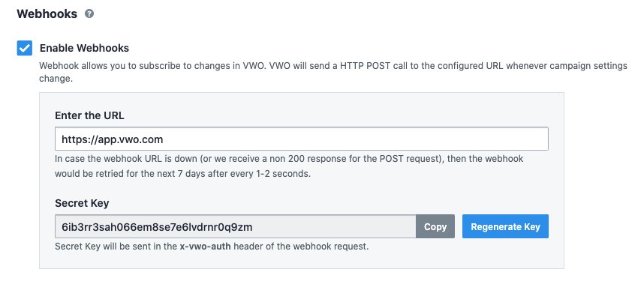Click the 6ib3rr3sah066em8se7e6lvdrnr0q9zm key string
The height and width of the screenshot is (284, 644).
[x=157, y=226]
